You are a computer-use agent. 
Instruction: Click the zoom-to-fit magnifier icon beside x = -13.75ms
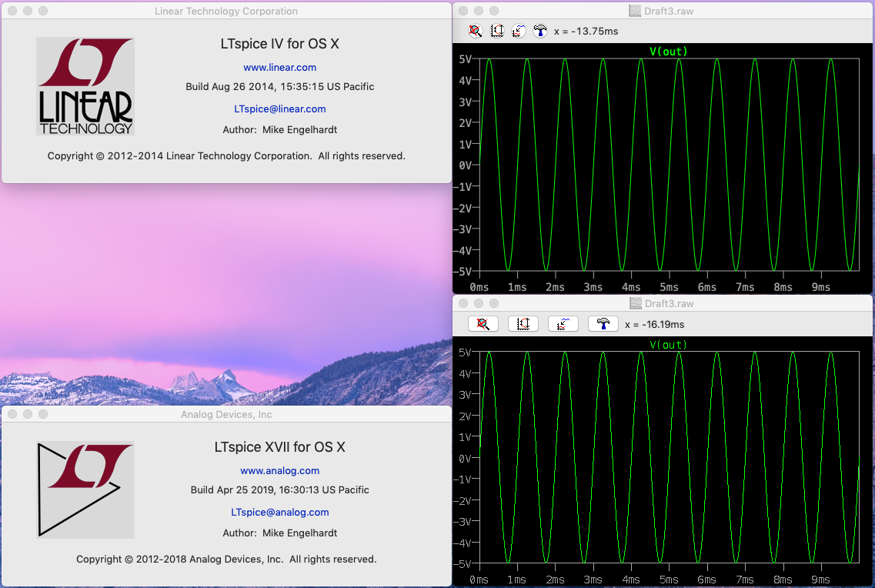(x=475, y=32)
